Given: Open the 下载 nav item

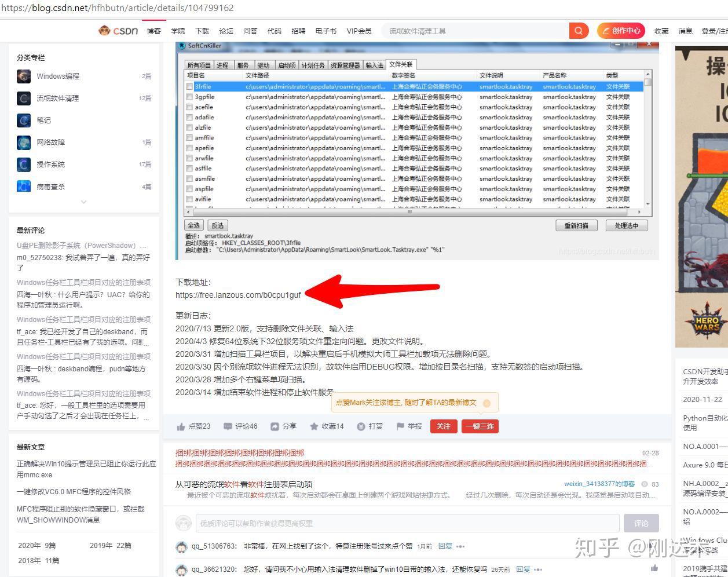Looking at the screenshot, I should pyautogui.click(x=202, y=31).
